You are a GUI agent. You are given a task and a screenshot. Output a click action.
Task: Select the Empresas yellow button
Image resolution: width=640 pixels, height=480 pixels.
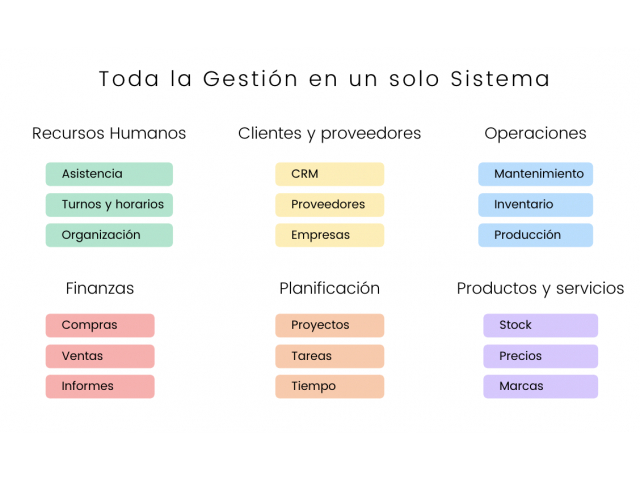[329, 235]
